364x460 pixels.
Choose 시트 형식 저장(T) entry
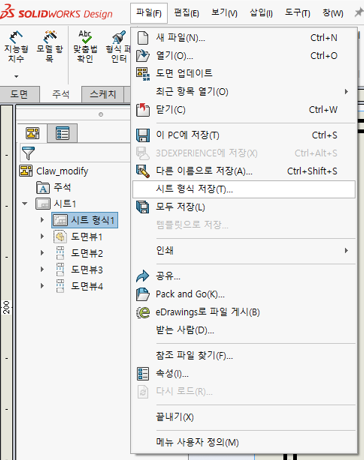[244, 189]
